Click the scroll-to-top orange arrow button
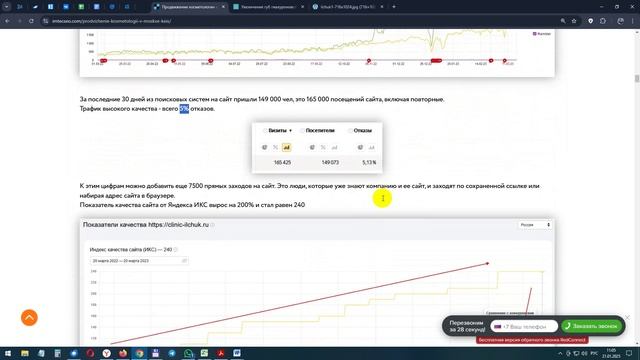The width and height of the screenshot is (640, 360). (29, 318)
